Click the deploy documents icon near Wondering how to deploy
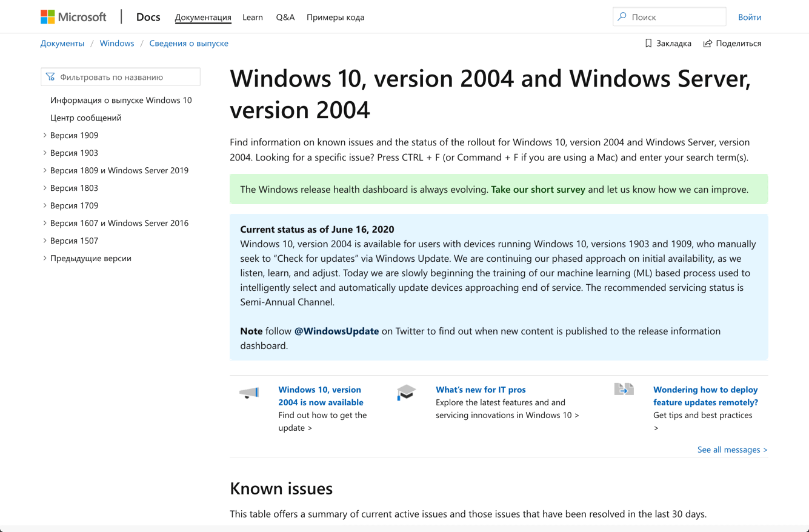This screenshot has height=532, width=809. (624, 390)
